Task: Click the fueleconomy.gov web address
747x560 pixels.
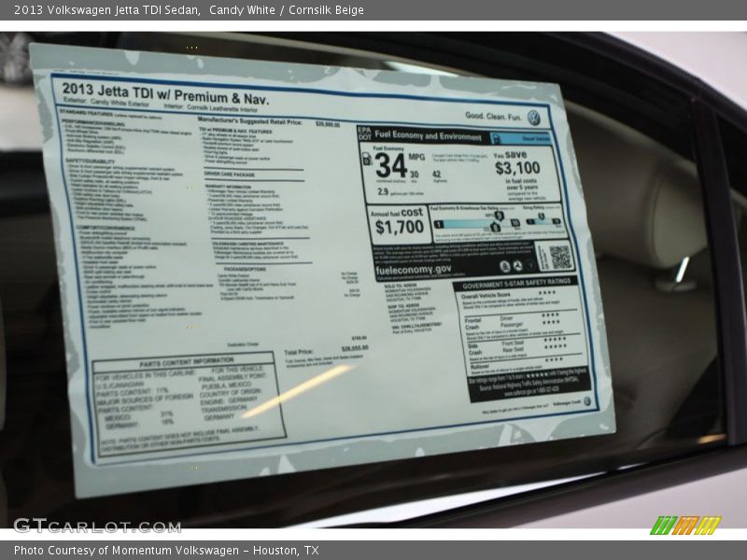Action: tap(414, 268)
